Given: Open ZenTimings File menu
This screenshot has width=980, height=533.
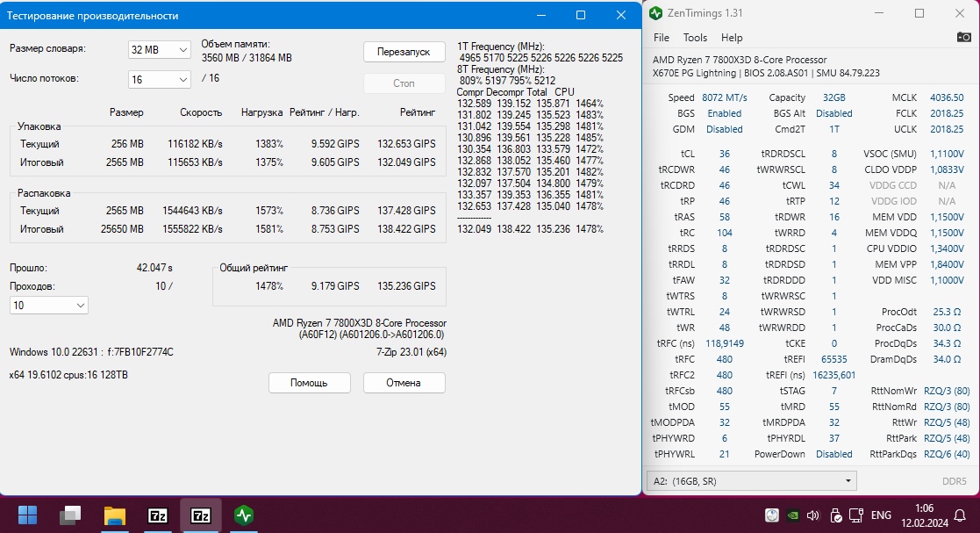Looking at the screenshot, I should point(662,38).
